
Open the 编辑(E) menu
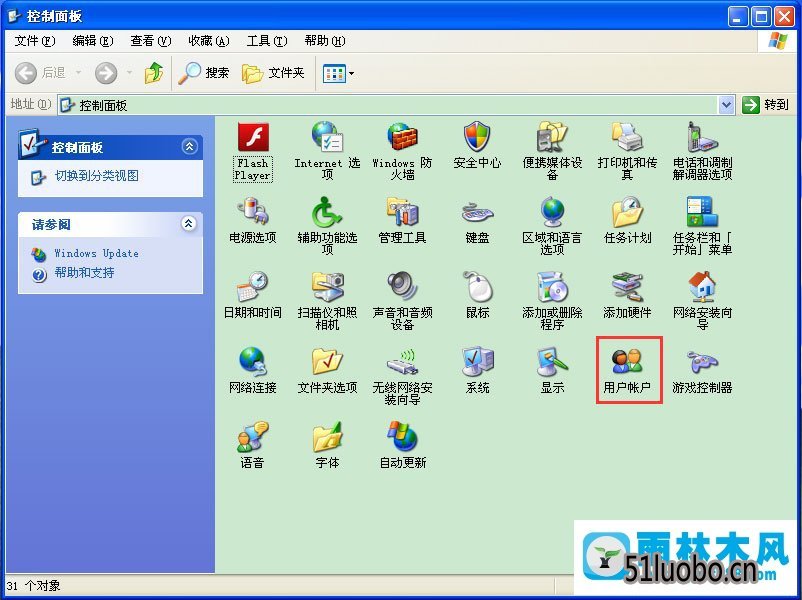(x=93, y=41)
